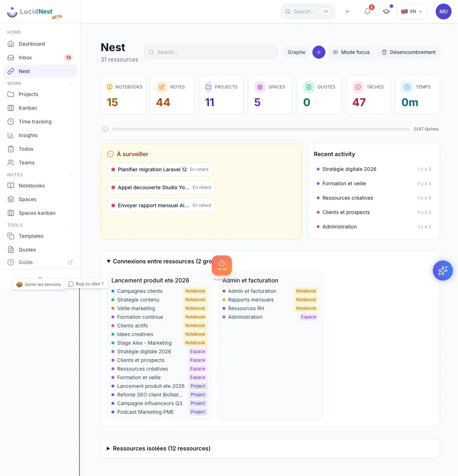
Task: Open Teams in sidebar
Action: [x=40, y=163]
